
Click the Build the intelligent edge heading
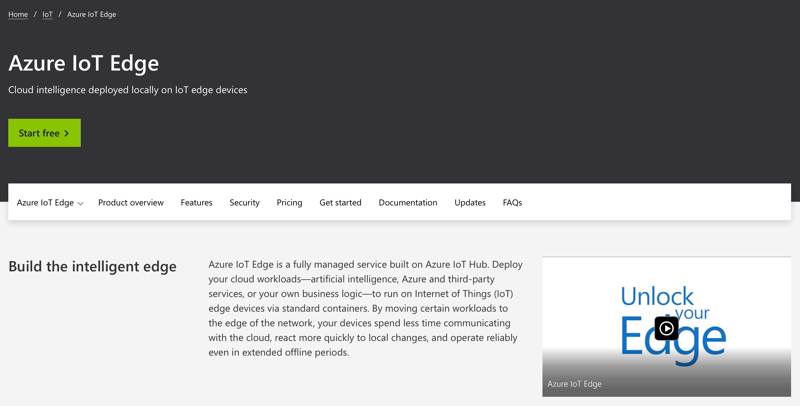coord(92,266)
